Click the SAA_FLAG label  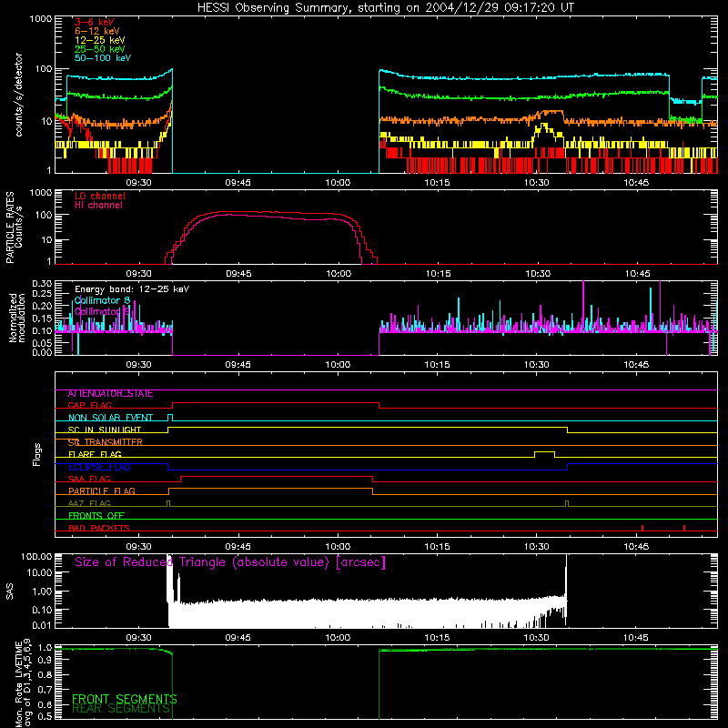point(89,480)
